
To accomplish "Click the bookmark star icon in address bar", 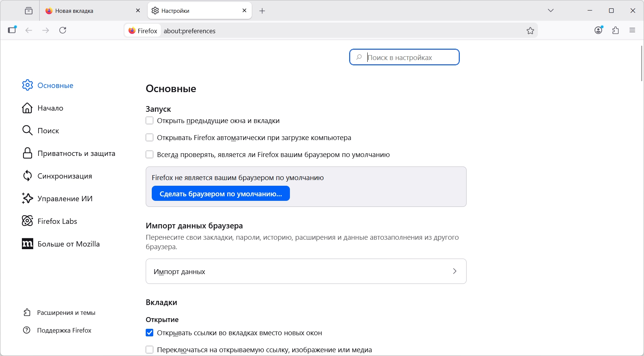I will point(530,31).
